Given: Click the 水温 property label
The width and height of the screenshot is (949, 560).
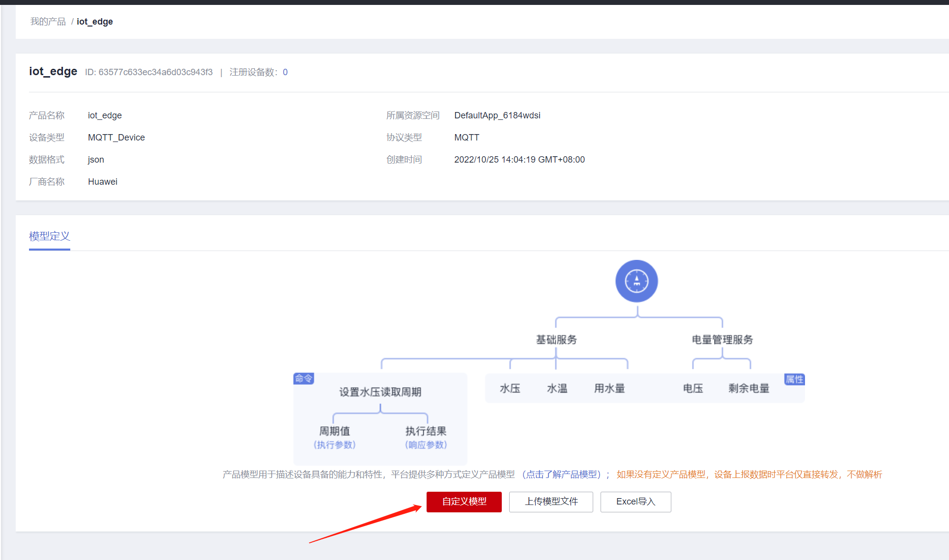Looking at the screenshot, I should 557,388.
